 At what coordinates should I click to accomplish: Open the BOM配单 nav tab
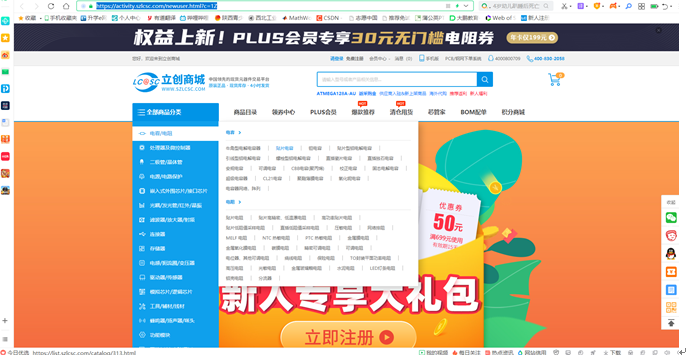click(x=473, y=112)
